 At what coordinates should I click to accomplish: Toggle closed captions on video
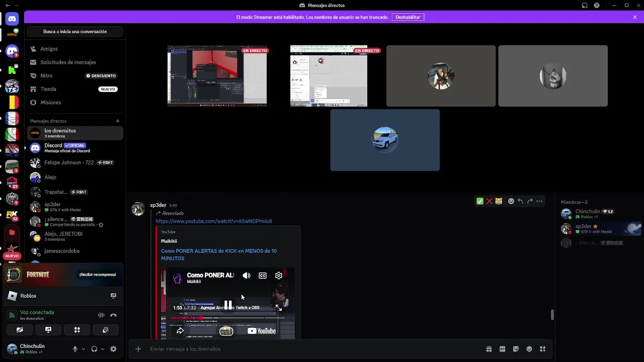click(263, 276)
